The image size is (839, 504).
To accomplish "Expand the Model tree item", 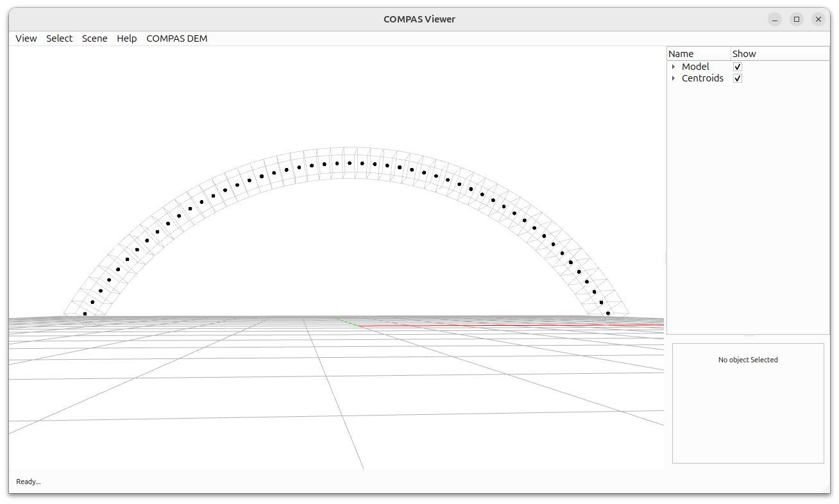I will [673, 67].
